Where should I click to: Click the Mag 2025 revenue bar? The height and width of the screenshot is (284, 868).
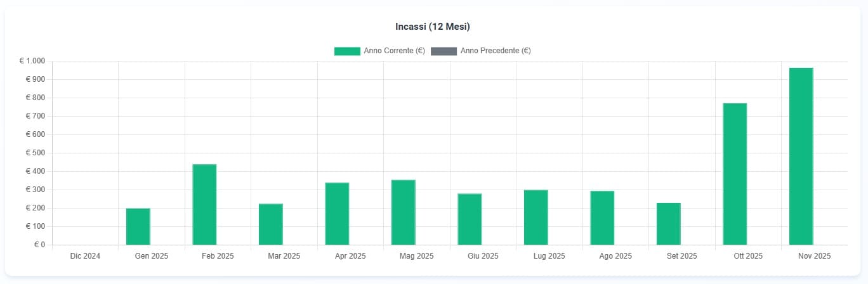click(x=404, y=212)
